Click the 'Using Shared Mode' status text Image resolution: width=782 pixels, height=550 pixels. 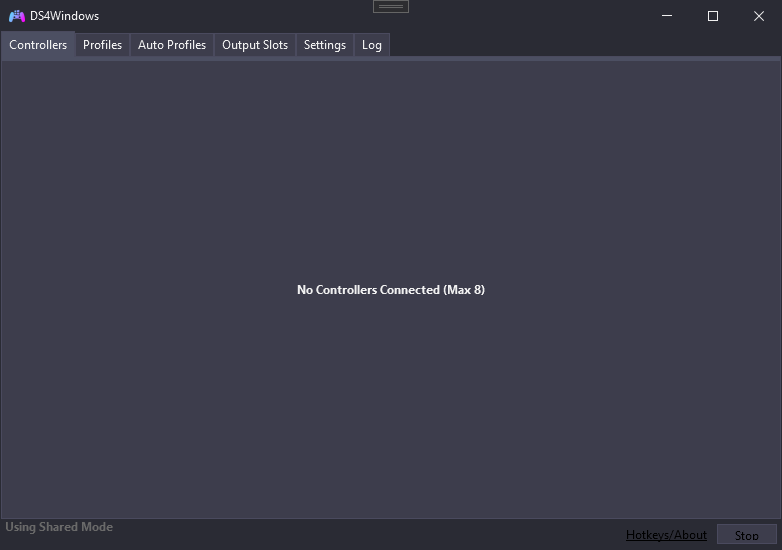coord(59,527)
